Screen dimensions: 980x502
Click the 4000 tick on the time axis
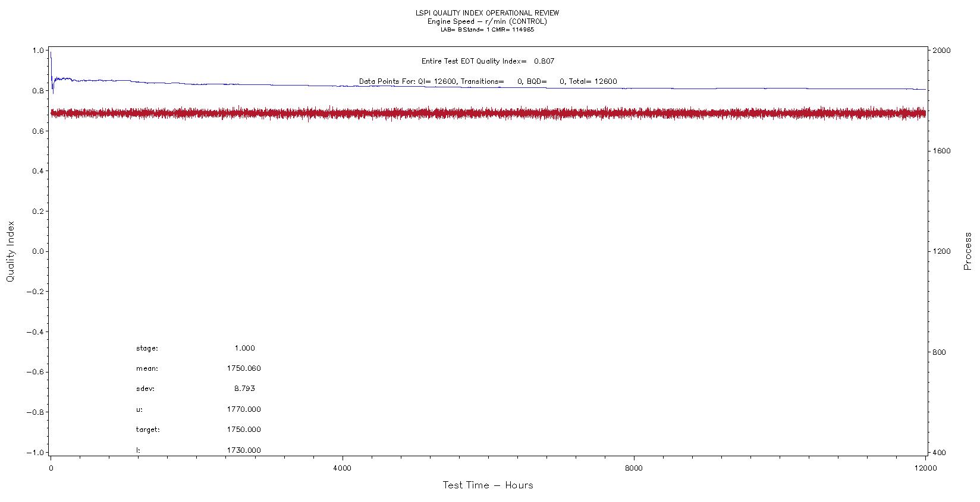pyautogui.click(x=343, y=468)
